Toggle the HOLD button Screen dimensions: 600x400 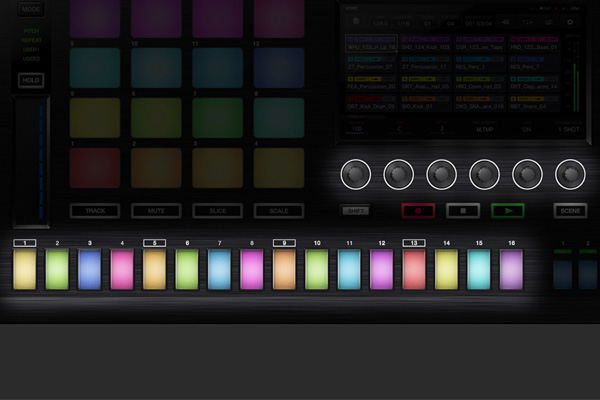point(31,80)
